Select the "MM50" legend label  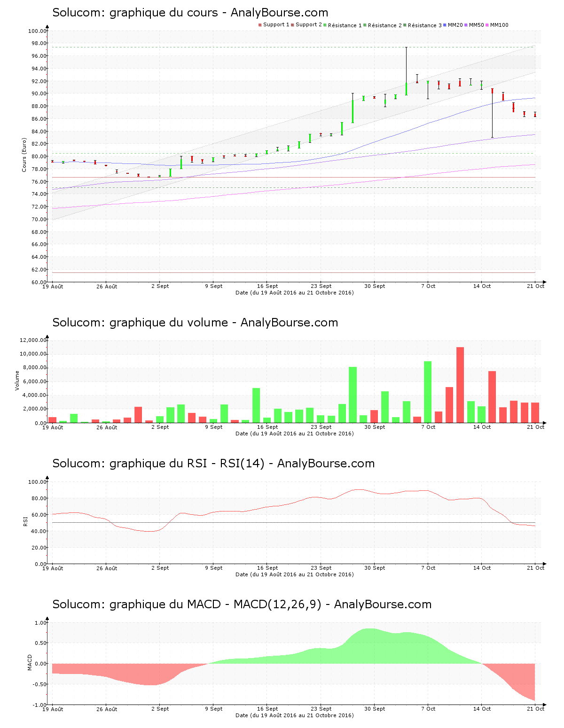(476, 25)
